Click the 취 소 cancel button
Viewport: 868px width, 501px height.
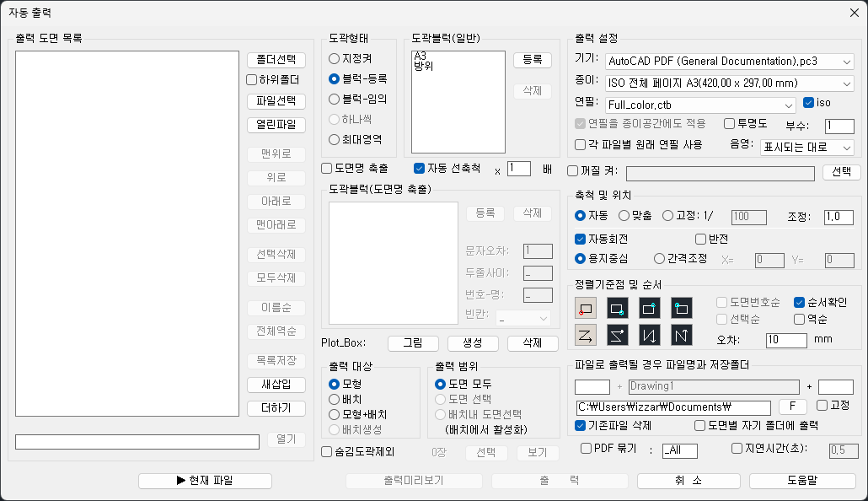689,481
